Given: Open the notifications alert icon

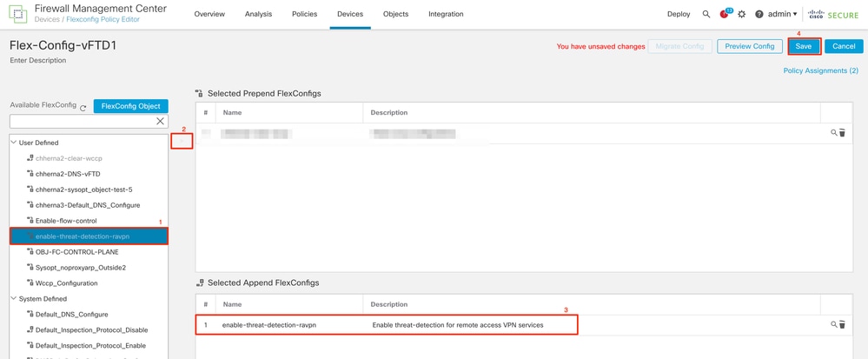Looking at the screenshot, I should [x=726, y=14].
